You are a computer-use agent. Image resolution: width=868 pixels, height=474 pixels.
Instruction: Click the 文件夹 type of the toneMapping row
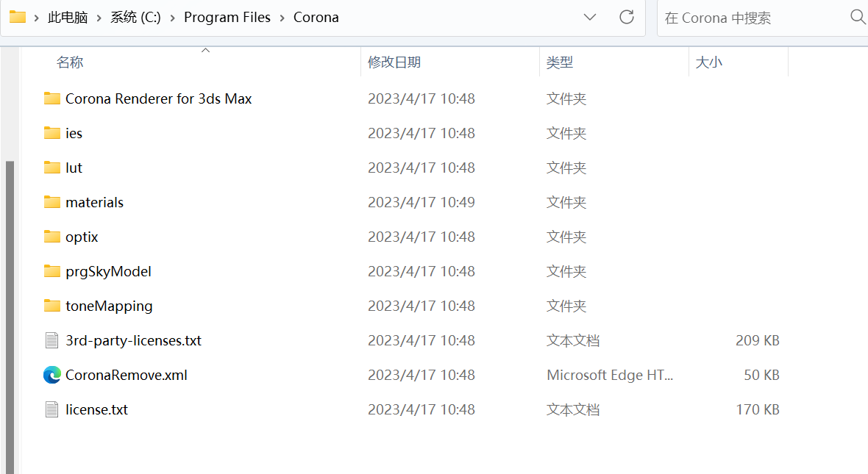point(566,306)
